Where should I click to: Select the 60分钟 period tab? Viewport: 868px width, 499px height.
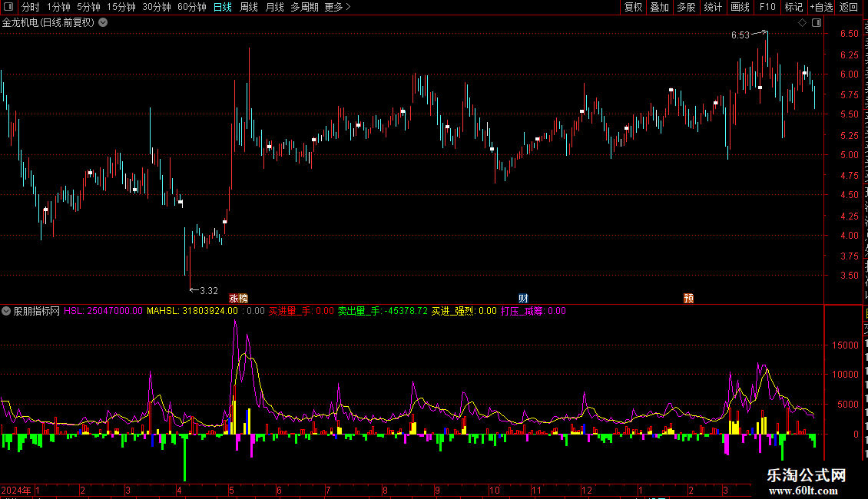pos(191,7)
